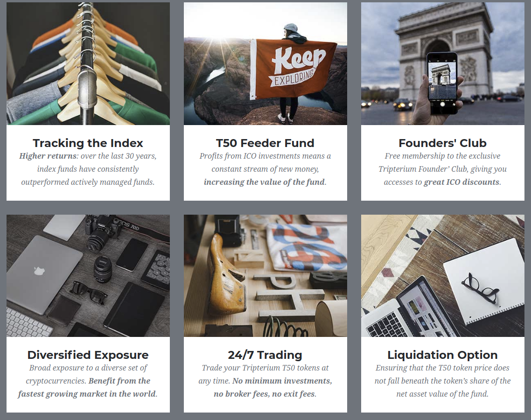Click the wooden shoe last workshop photo
Viewport: 531px width, 420px height.
click(x=265, y=276)
